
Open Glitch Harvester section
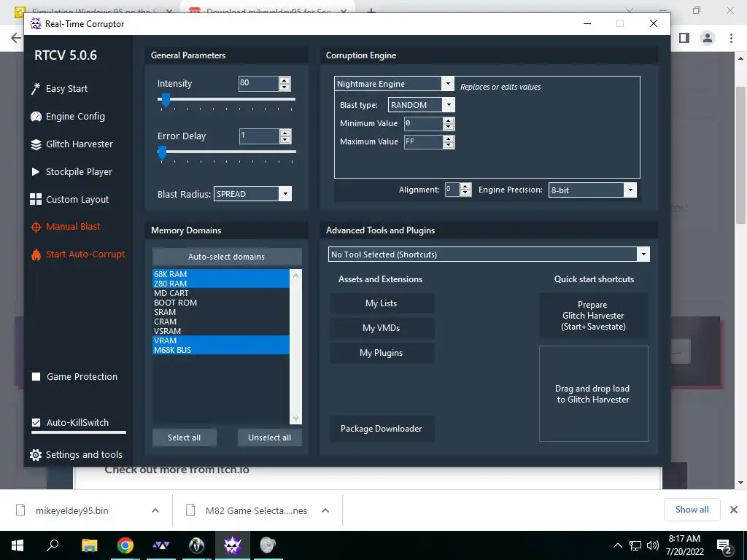(x=79, y=144)
